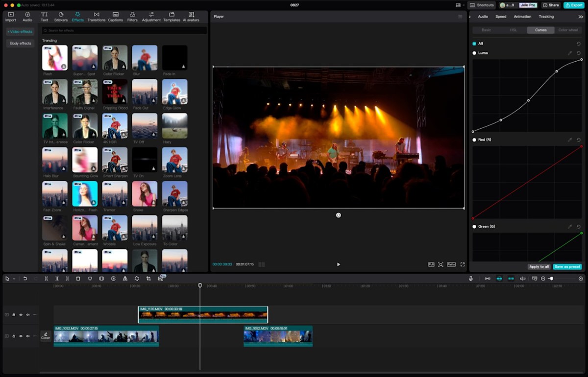588x377 pixels.
Task: Reset the Luma curve
Action: pos(579,53)
